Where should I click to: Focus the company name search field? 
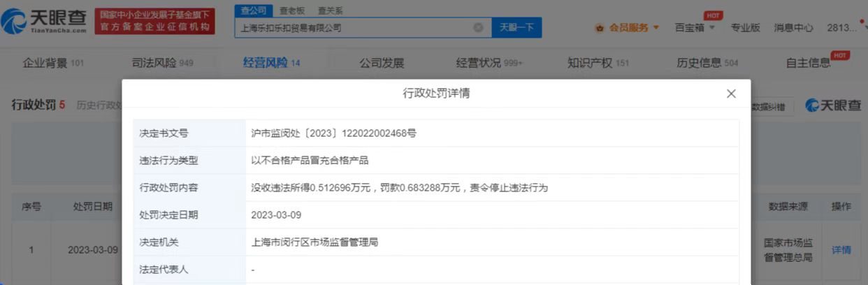[353, 28]
